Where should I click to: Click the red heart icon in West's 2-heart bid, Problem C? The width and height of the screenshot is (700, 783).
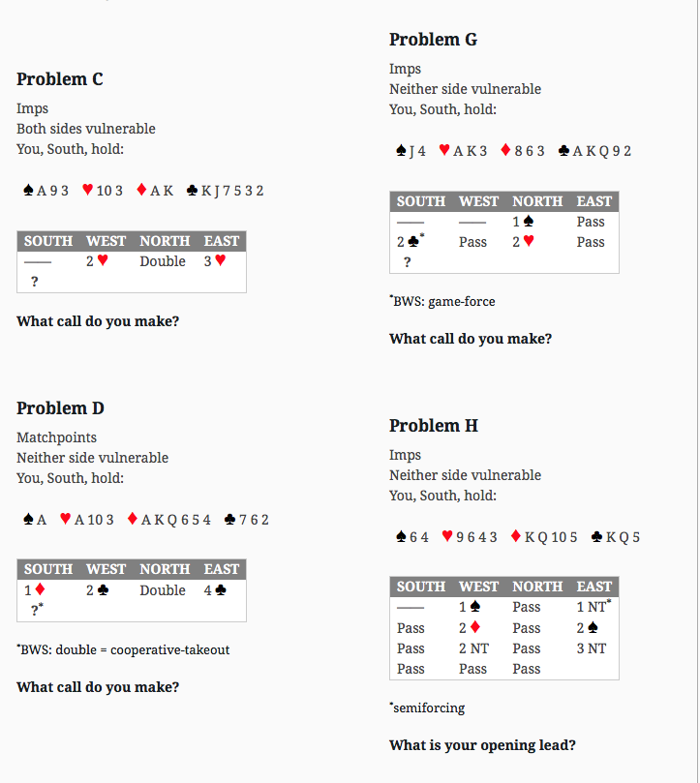click(x=103, y=260)
